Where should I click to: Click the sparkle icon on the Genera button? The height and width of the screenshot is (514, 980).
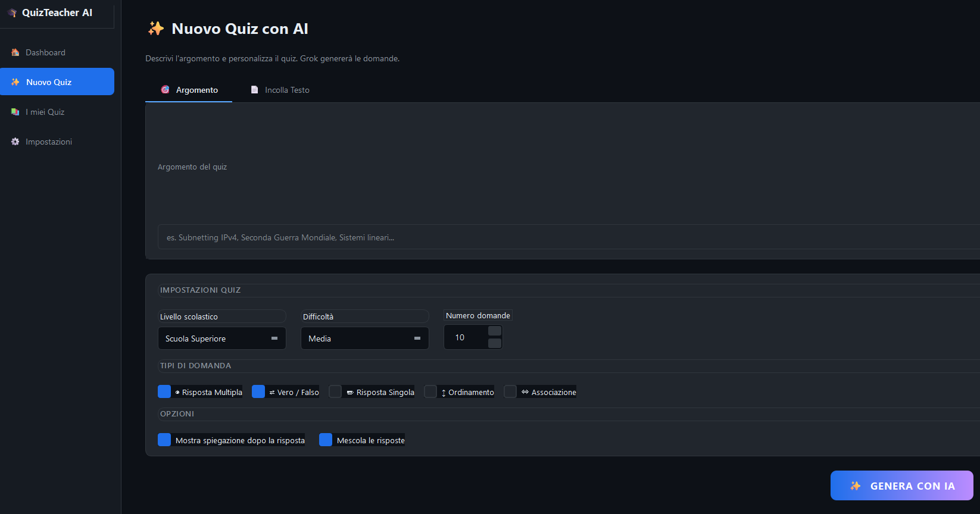856,486
